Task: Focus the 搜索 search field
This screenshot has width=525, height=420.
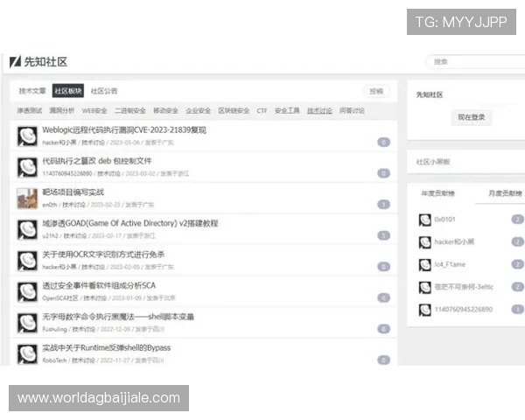Action: [475, 62]
